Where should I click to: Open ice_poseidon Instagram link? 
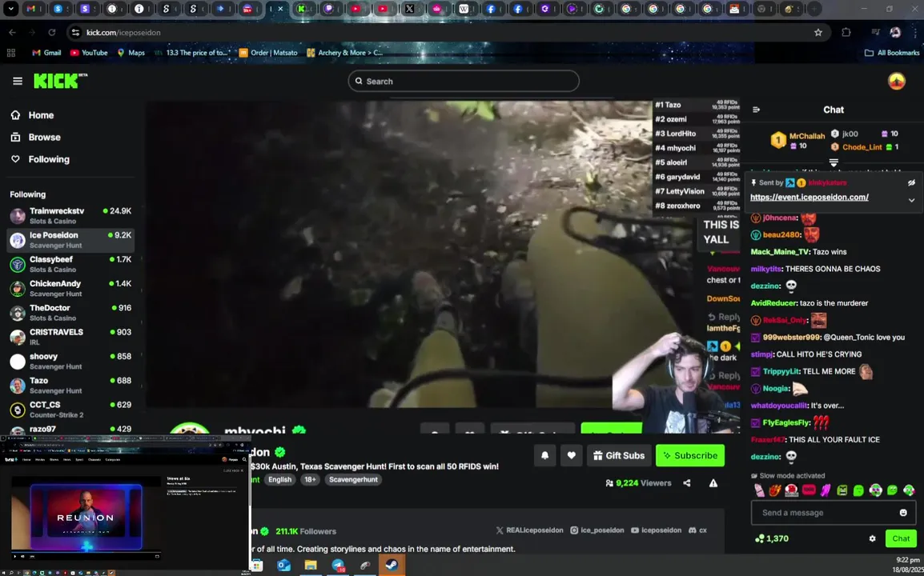click(x=597, y=530)
